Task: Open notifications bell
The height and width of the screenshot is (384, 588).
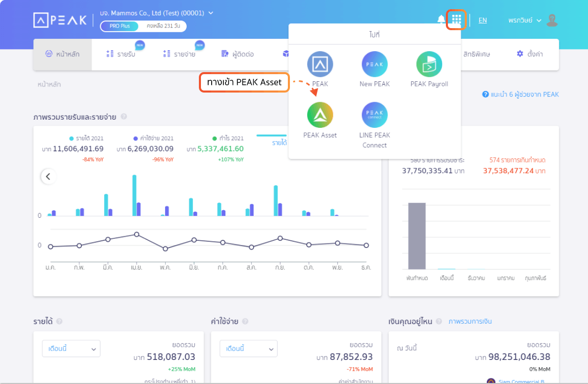Action: (441, 19)
